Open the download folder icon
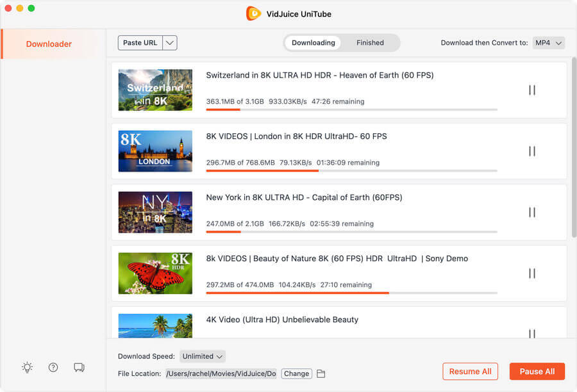Viewport: 577px width, 392px height. pos(321,374)
